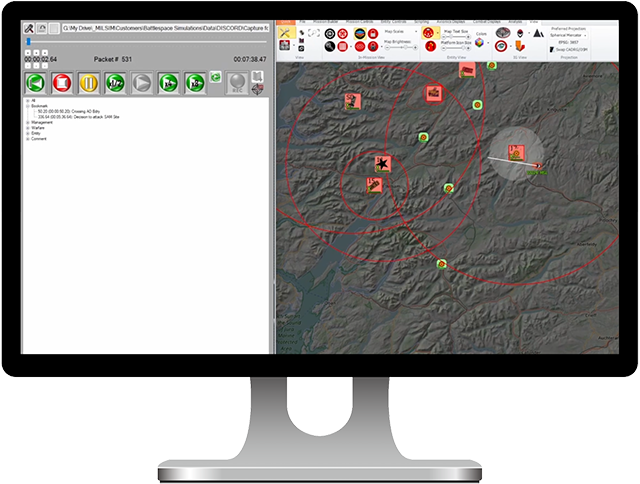Increase Map Brightness with the plus button
This screenshot has height=484, width=640.
tap(416, 48)
